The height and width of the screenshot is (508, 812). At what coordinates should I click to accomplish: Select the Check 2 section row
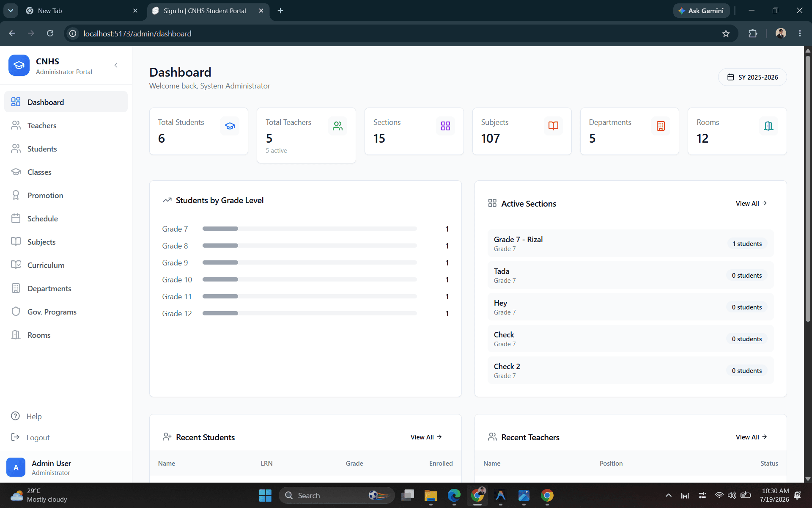click(631, 370)
